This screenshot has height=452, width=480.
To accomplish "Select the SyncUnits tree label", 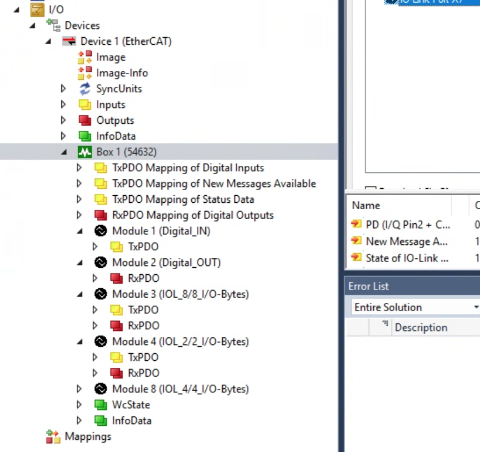I will (x=119, y=89).
